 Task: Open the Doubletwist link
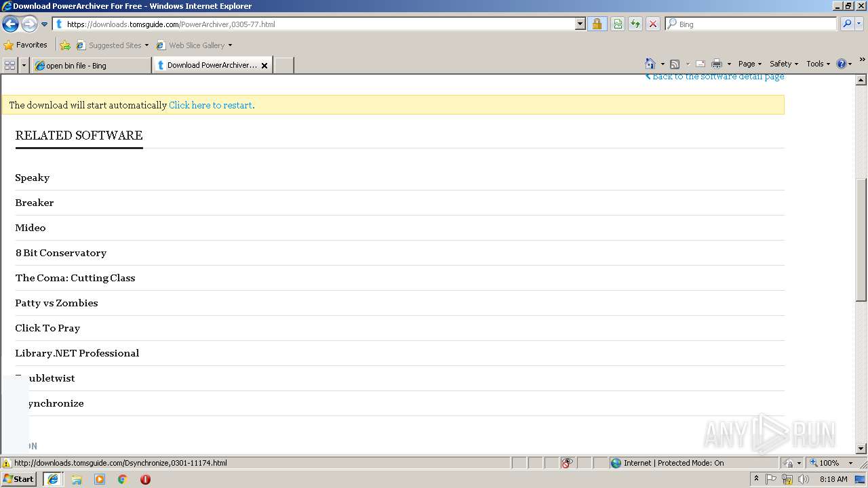coord(45,378)
